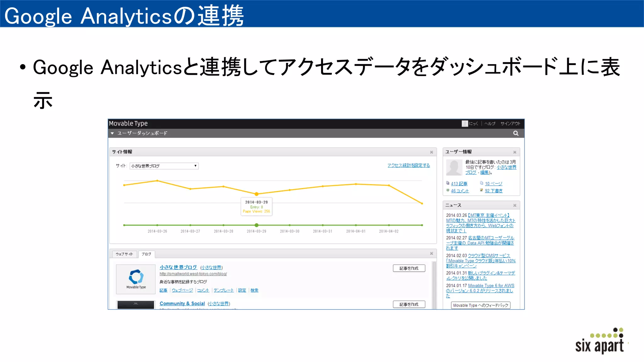Expand the ユーザーダッシュボード menu triangle
The height and width of the screenshot is (362, 644).
[x=112, y=133]
